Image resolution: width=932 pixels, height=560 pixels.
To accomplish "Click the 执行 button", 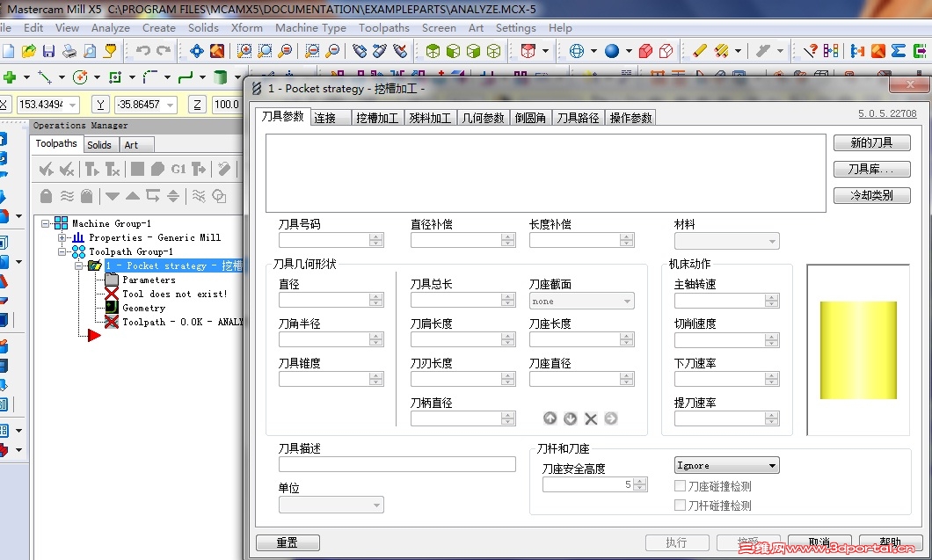I will [677, 542].
